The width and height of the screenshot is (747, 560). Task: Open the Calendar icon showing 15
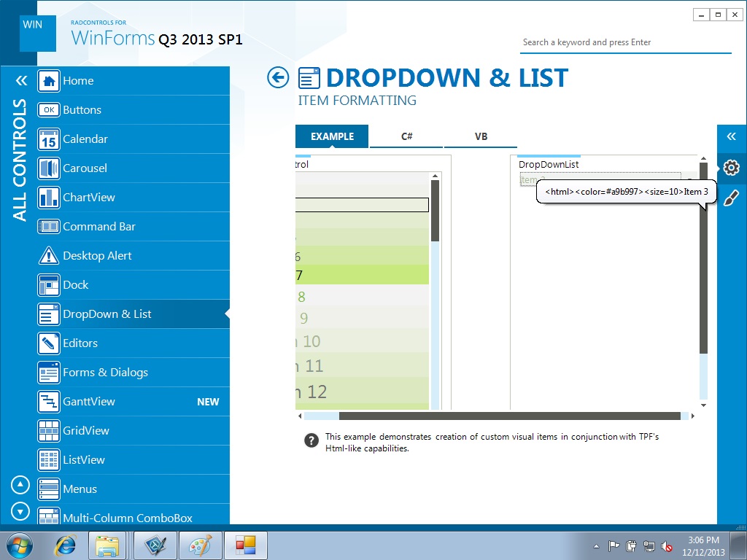pyautogui.click(x=49, y=139)
